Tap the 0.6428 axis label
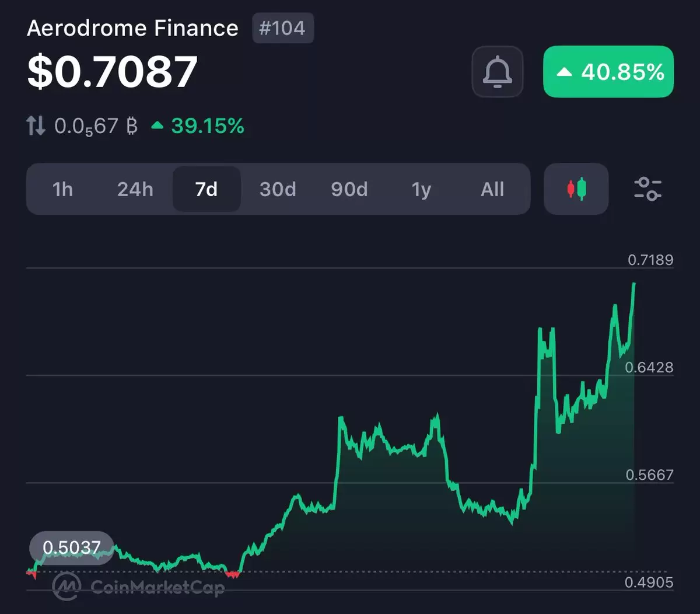Image resolution: width=700 pixels, height=614 pixels. click(x=649, y=367)
